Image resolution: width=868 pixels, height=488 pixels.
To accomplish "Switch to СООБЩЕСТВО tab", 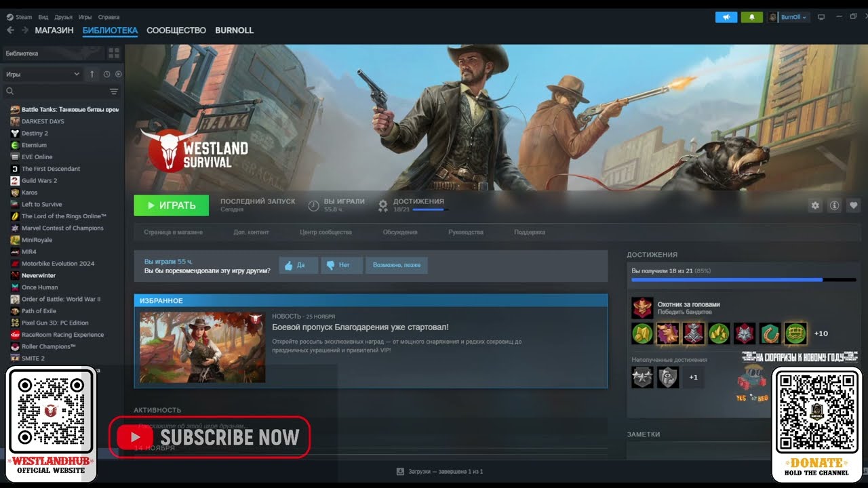I will [x=176, y=30].
